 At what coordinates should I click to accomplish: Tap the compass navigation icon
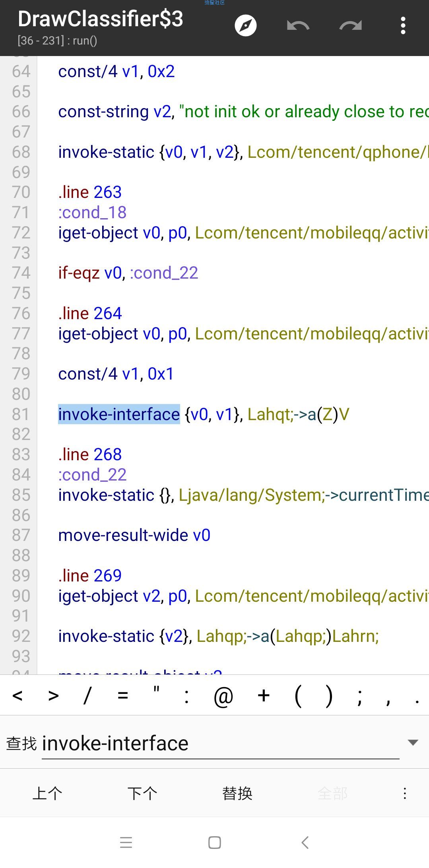[245, 26]
